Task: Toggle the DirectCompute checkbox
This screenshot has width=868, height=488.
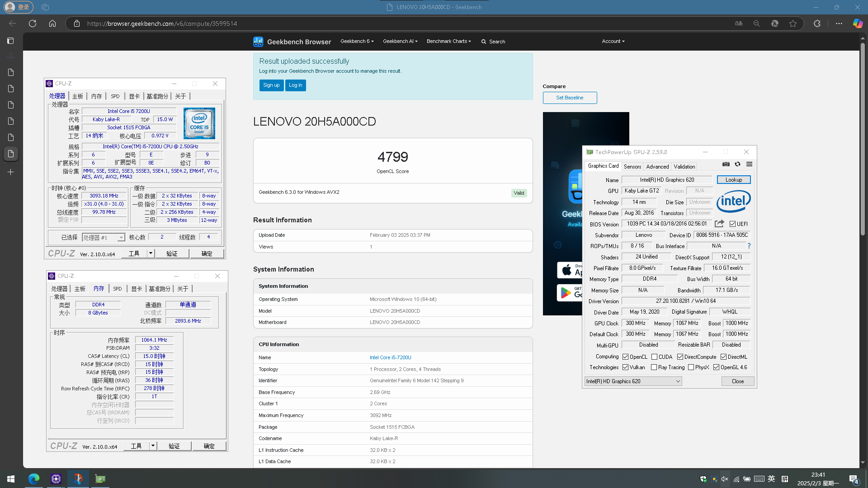Action: (680, 357)
